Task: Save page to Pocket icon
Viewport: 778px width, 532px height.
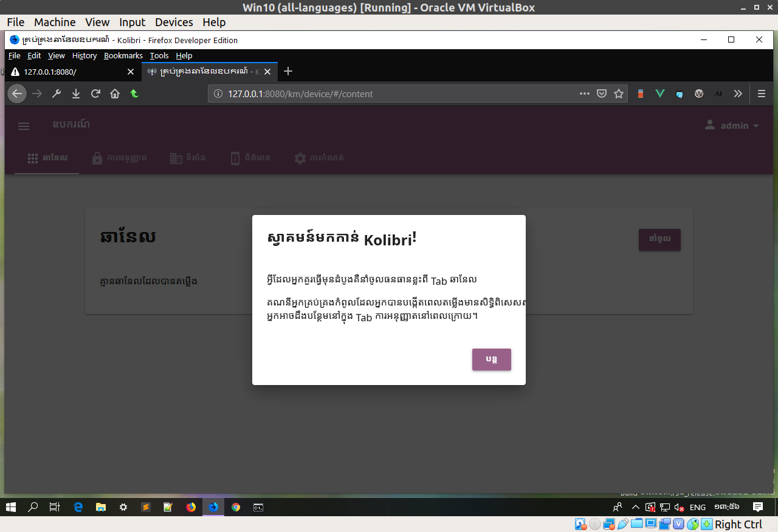Action: (602, 94)
